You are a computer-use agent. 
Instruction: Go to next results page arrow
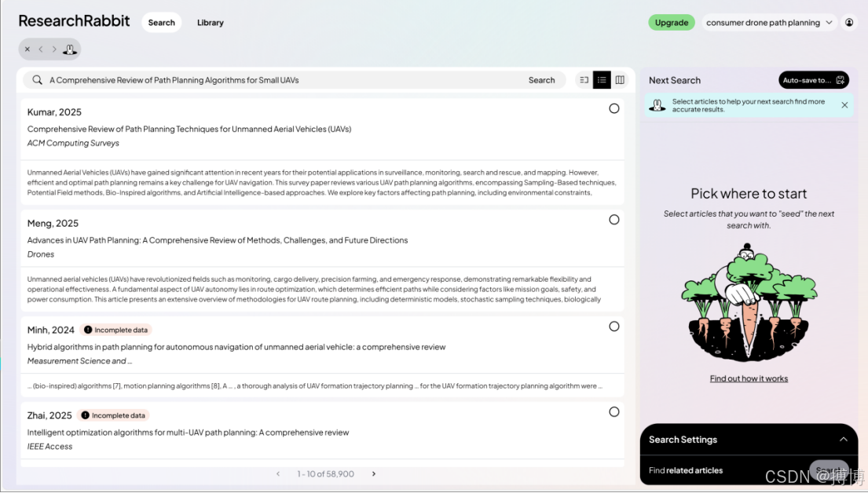pos(374,474)
